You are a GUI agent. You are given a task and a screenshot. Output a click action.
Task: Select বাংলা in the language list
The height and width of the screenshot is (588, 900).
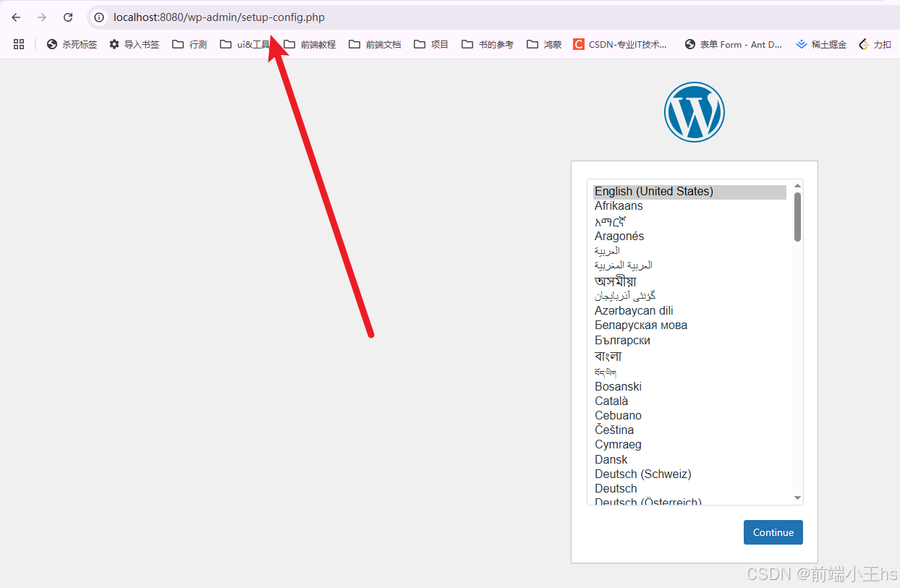pos(689,357)
